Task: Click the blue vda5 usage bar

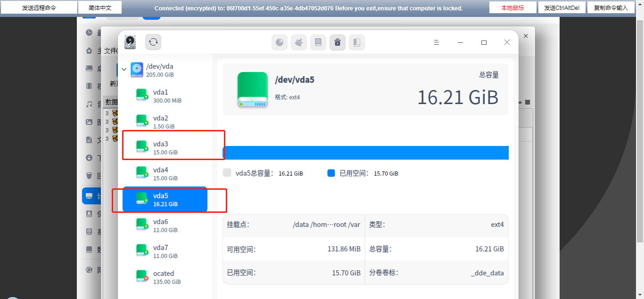Action: (365, 153)
